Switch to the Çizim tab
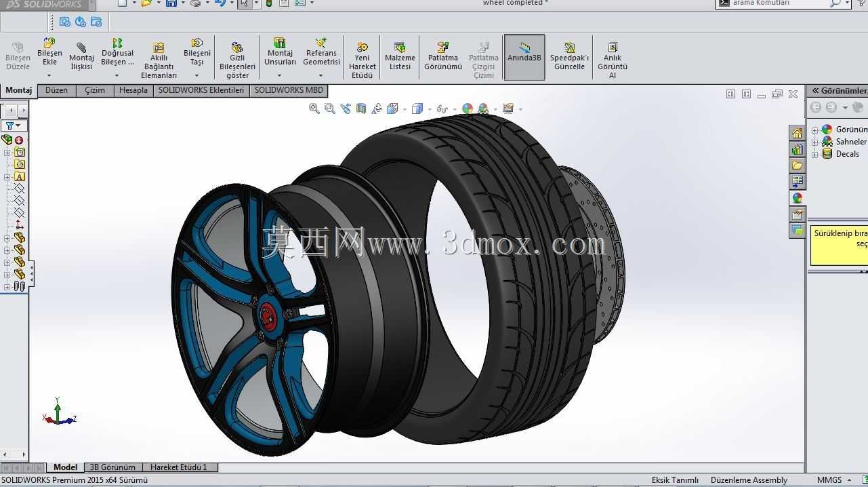This screenshot has height=487, width=868. pos(95,90)
